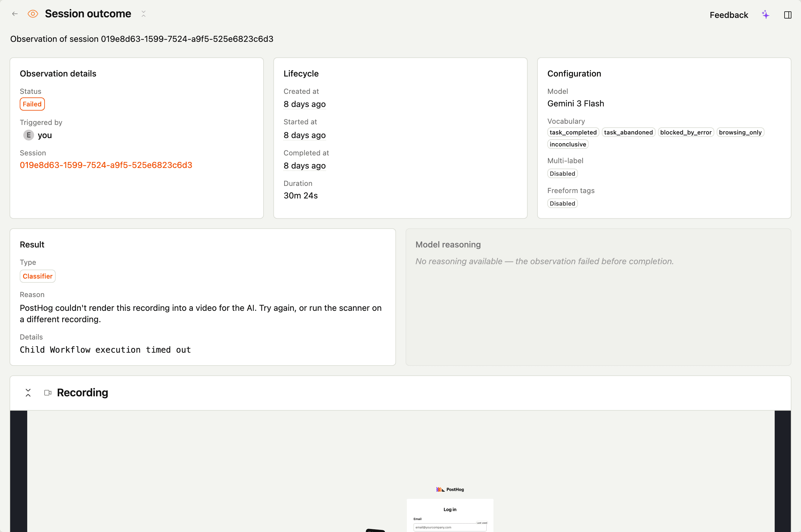
Task: Select the Completed at 8 days ago value
Action: tap(304, 166)
